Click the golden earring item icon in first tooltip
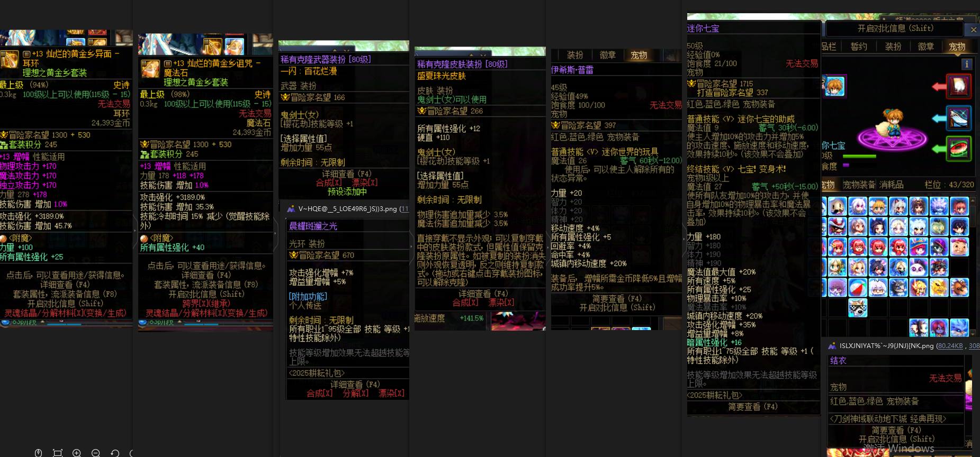 pyautogui.click(x=9, y=59)
